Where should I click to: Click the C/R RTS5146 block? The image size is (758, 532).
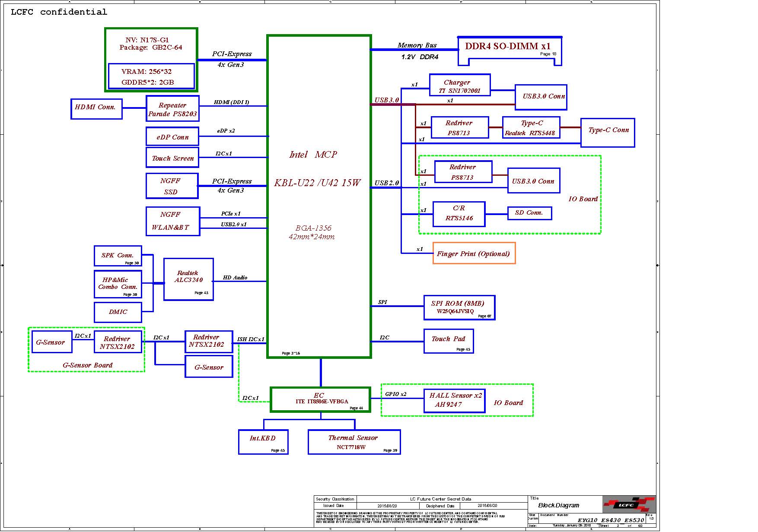(x=459, y=214)
